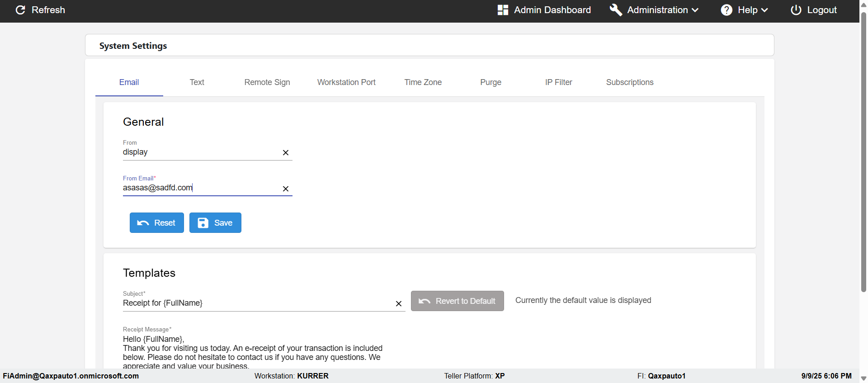The image size is (868, 383).
Task: Select the Workstation Port tab
Action: (x=346, y=82)
